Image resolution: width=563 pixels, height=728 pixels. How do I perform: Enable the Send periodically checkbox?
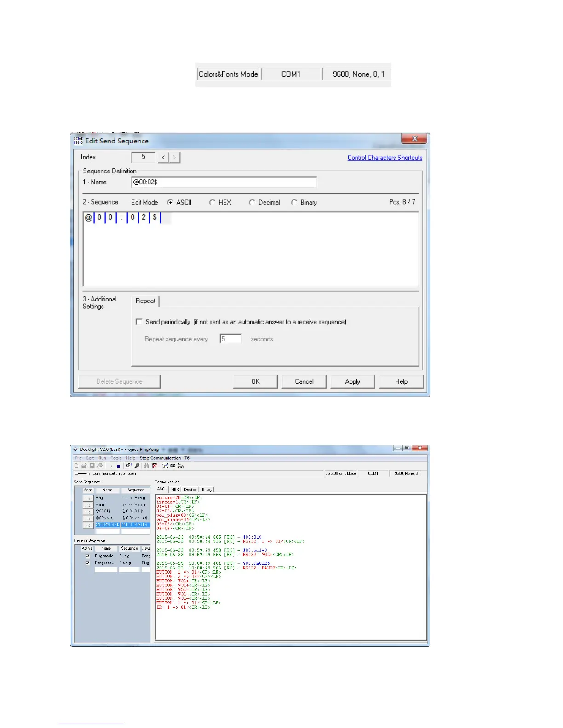point(139,322)
